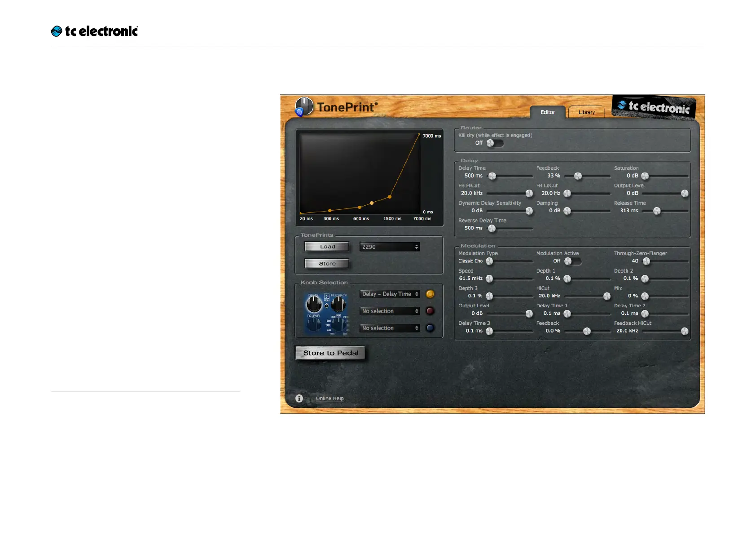
Task: Click the Through-Zero-Flanger value 40
Action: click(x=635, y=261)
